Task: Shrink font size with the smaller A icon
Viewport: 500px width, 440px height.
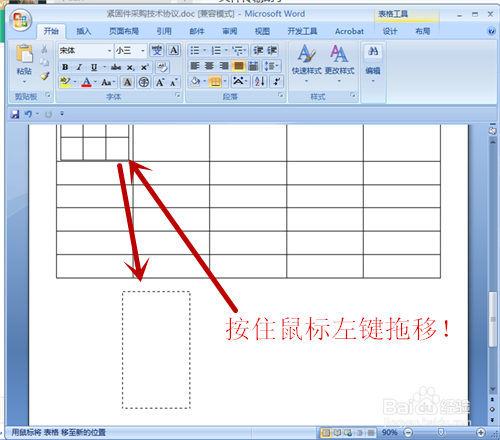Action: pos(173,82)
